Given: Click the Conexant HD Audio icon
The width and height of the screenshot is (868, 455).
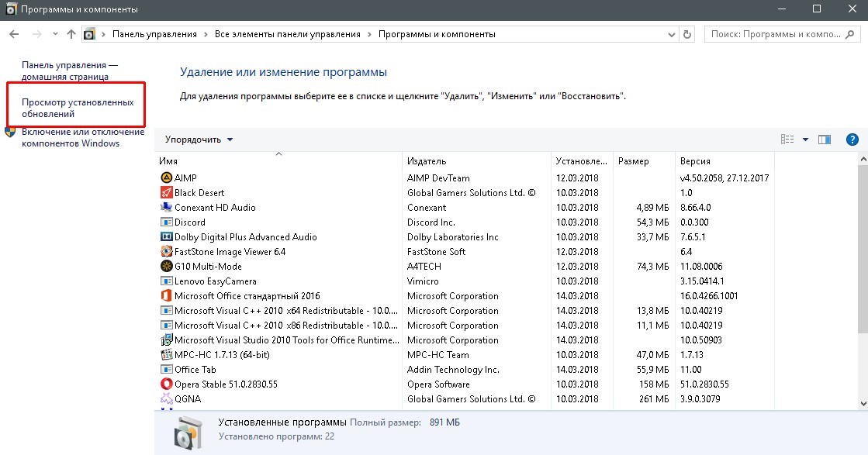Looking at the screenshot, I should (x=166, y=207).
